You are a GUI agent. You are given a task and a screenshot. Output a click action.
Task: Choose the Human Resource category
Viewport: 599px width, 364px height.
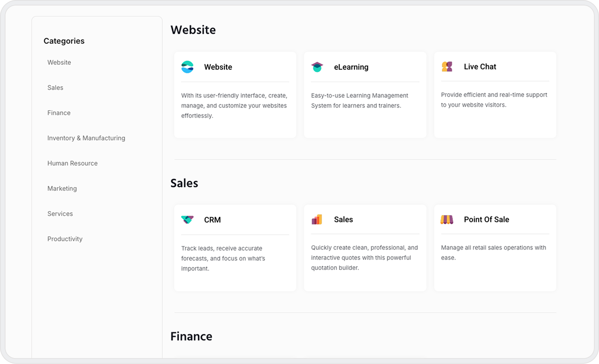tap(73, 163)
